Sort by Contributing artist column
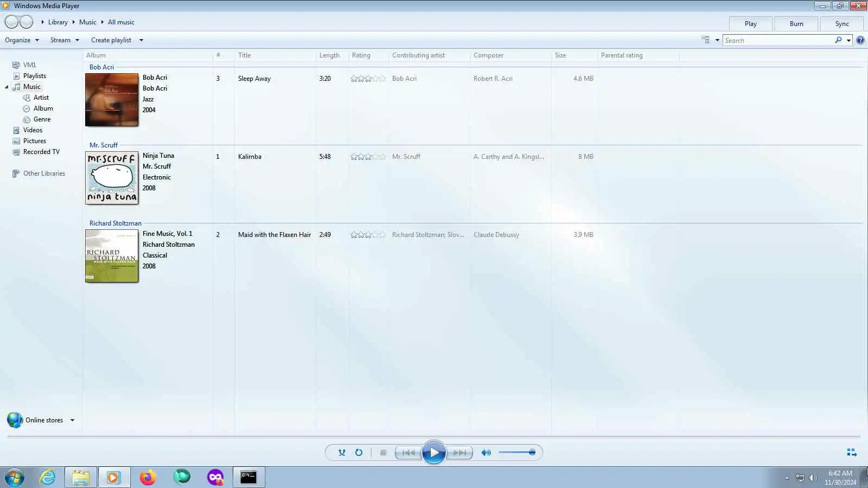 click(429, 55)
